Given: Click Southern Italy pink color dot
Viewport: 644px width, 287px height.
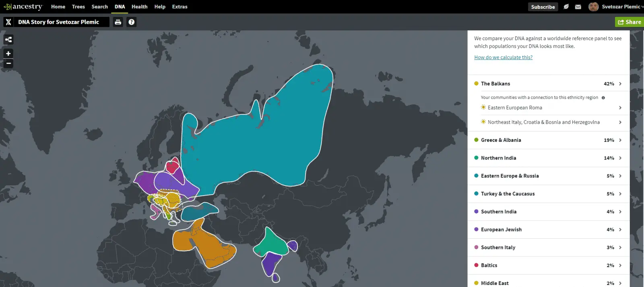Looking at the screenshot, I should pyautogui.click(x=476, y=247).
